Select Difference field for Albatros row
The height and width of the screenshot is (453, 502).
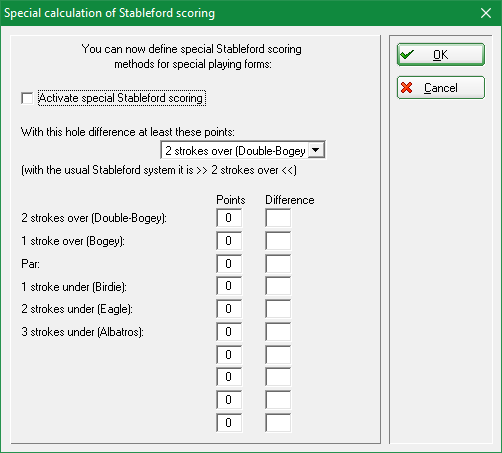(x=278, y=332)
